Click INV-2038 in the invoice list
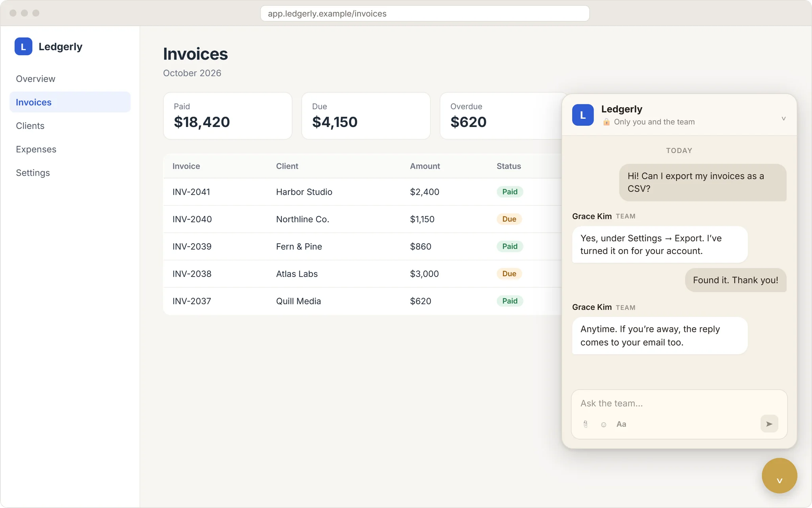812x508 pixels. [192, 274]
